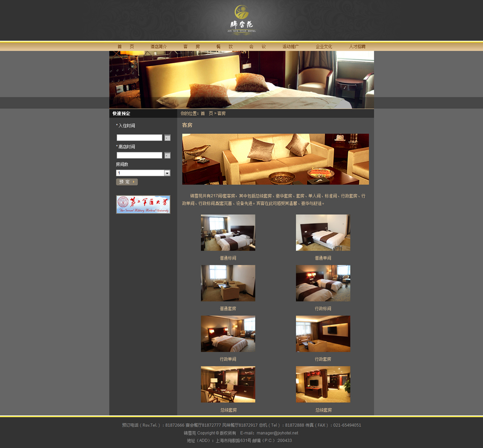Screen dimensions: 483x448
Task: Click the manager@jxyhotel.net email address
Action: point(277,433)
